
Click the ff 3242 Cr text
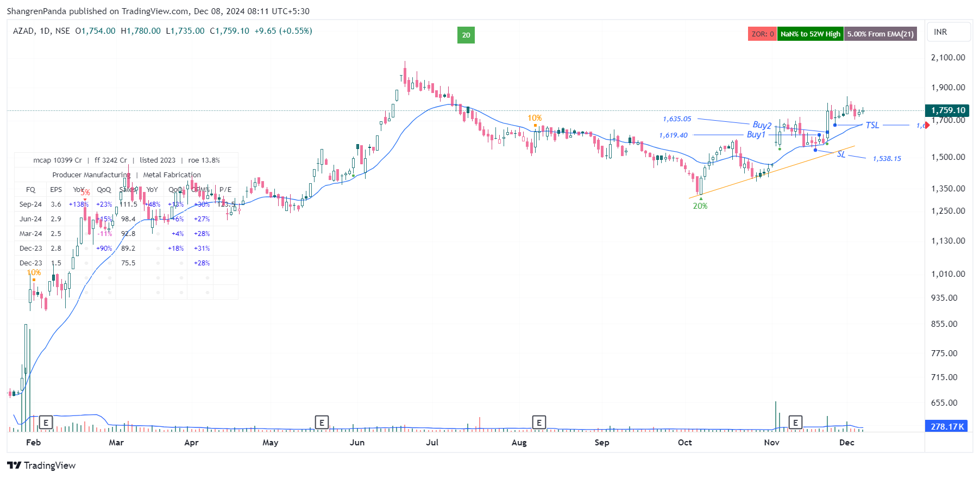pyautogui.click(x=111, y=160)
